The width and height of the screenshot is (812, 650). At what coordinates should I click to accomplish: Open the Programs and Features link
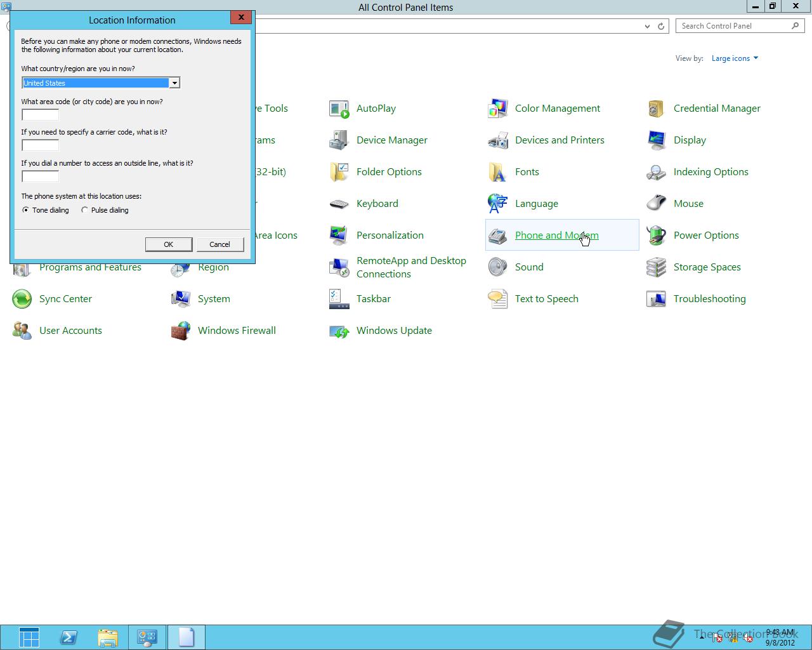tap(90, 267)
